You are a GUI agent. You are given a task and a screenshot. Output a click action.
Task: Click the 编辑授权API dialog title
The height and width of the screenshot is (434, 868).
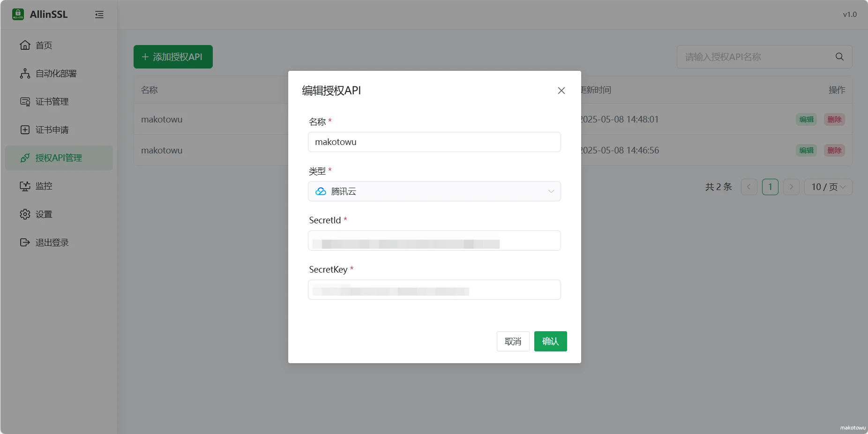[x=331, y=91]
